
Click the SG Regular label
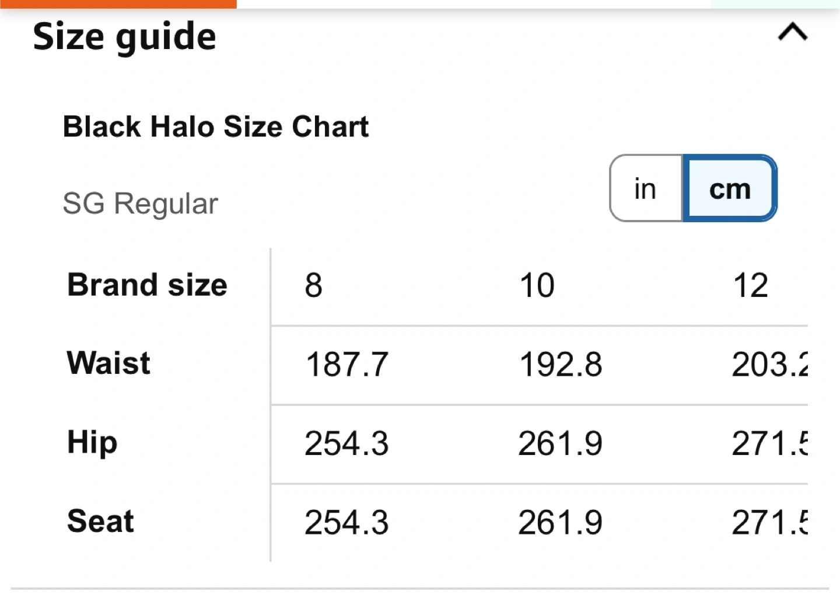(140, 204)
